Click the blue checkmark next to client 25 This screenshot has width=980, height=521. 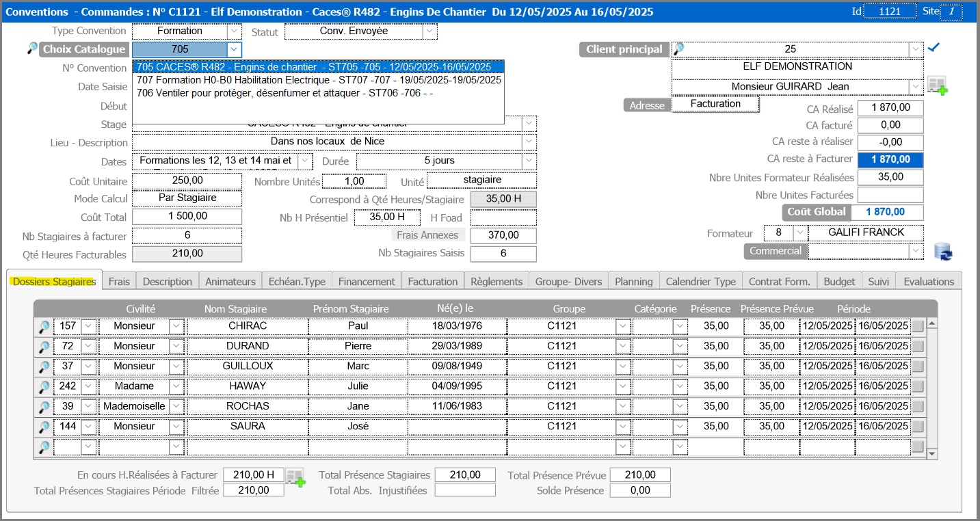[934, 48]
